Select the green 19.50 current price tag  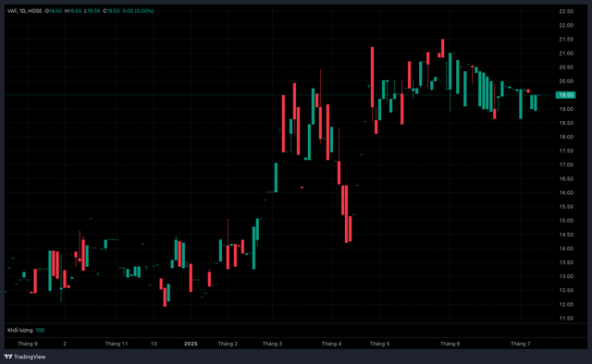click(x=565, y=95)
